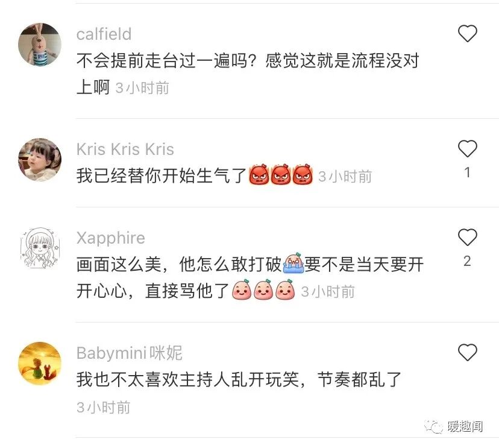
Task: Visit calfield's profile via username
Action: click(x=104, y=34)
